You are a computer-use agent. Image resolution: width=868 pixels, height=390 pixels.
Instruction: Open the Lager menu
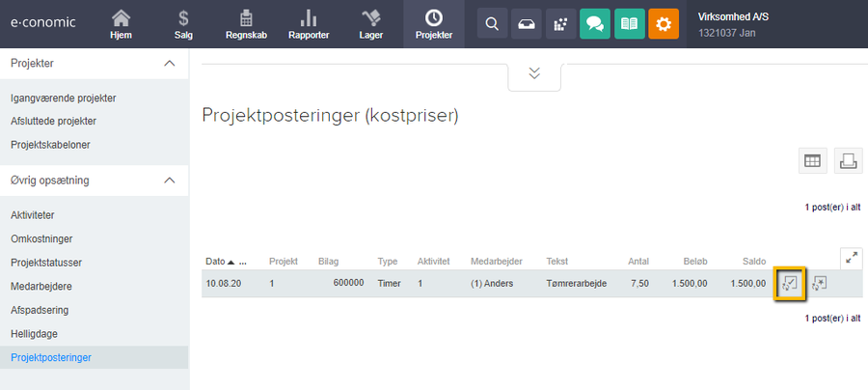[x=370, y=24]
